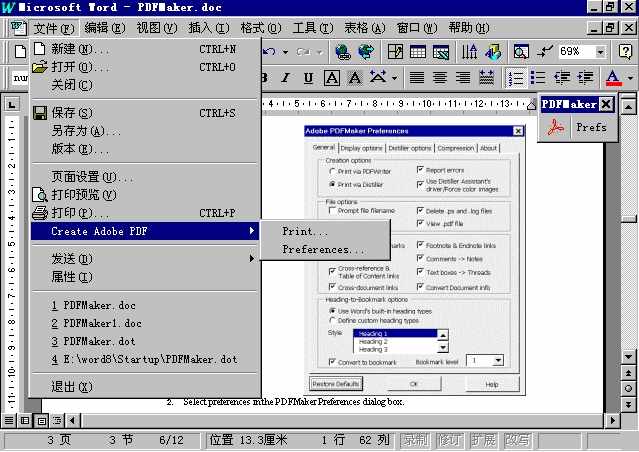Click the Previous Page double-arrow button
This screenshot has height=452, width=639.
[628, 373]
